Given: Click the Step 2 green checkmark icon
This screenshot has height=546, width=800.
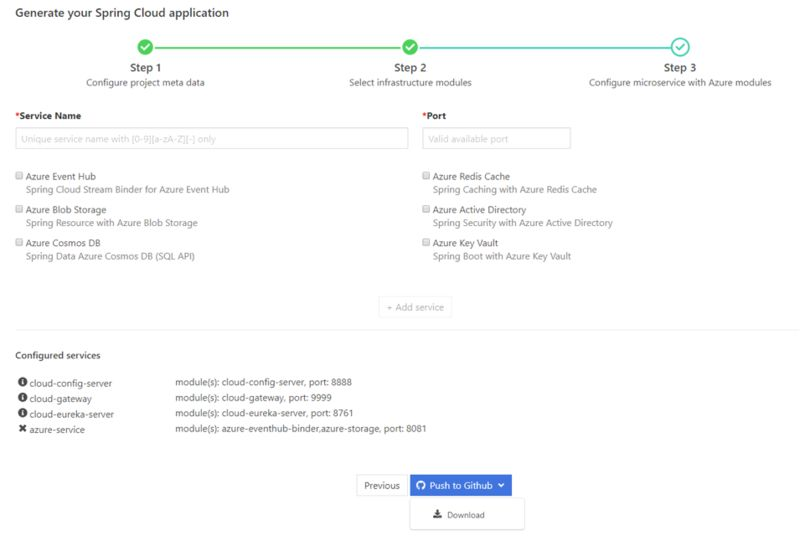Looking at the screenshot, I should point(410,46).
